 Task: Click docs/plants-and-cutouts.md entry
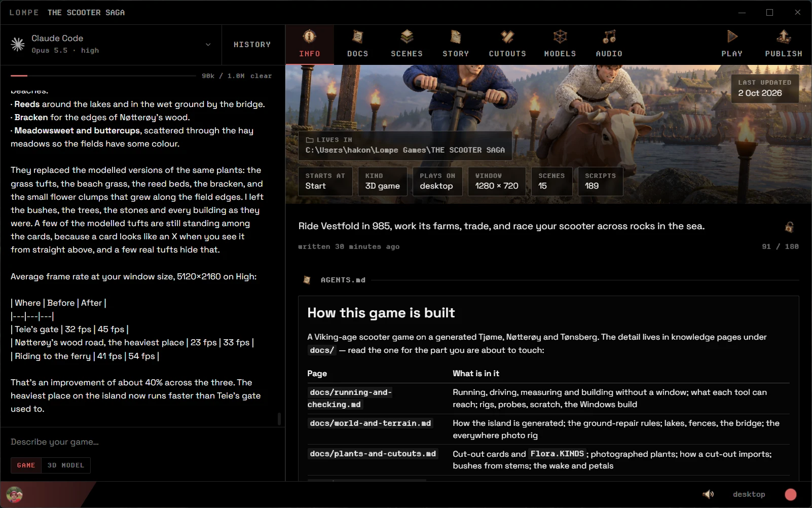click(373, 454)
